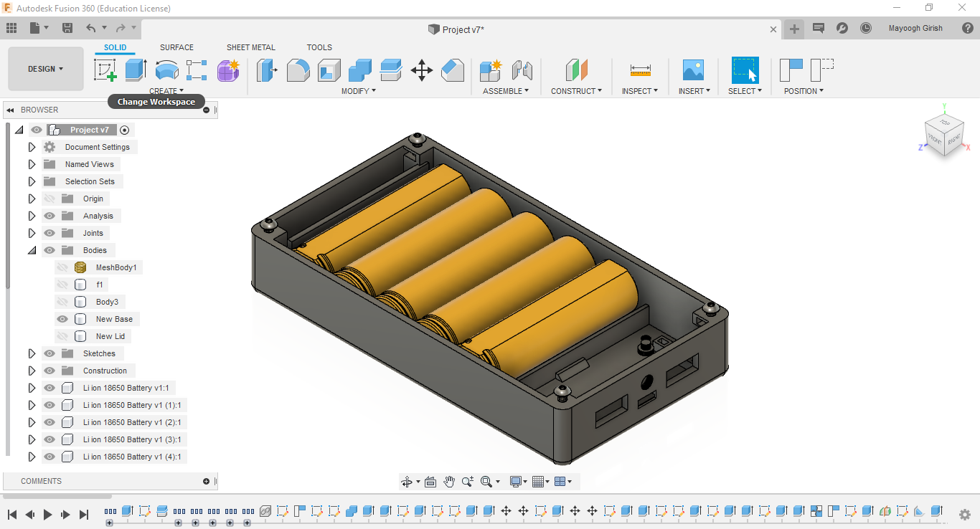The width and height of the screenshot is (980, 529).
Task: Show the f1 body
Action: tap(62, 285)
